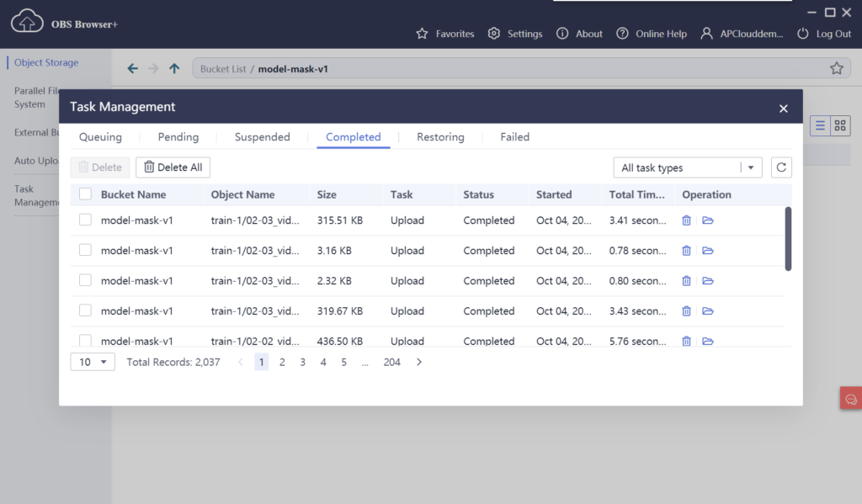Click the task list vertical scrollbar
The image size is (862, 504).
788,238
